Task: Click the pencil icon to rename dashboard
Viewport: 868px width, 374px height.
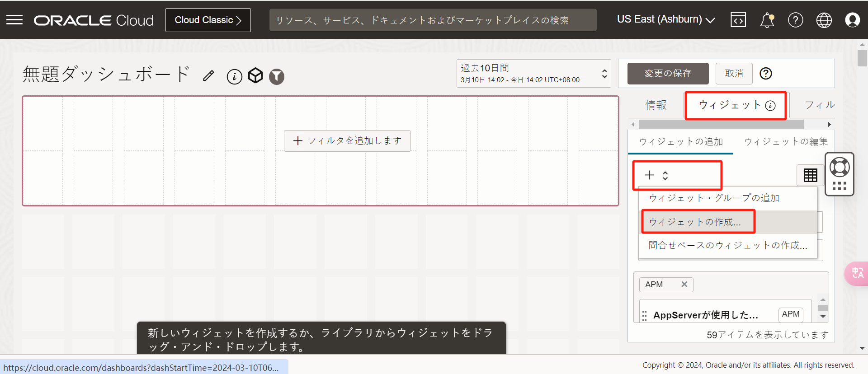Action: click(208, 76)
